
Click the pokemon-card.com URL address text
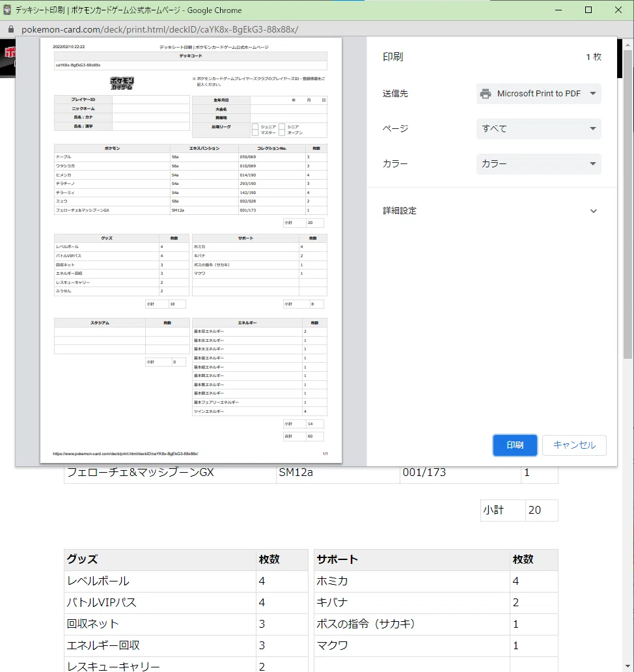click(159, 29)
